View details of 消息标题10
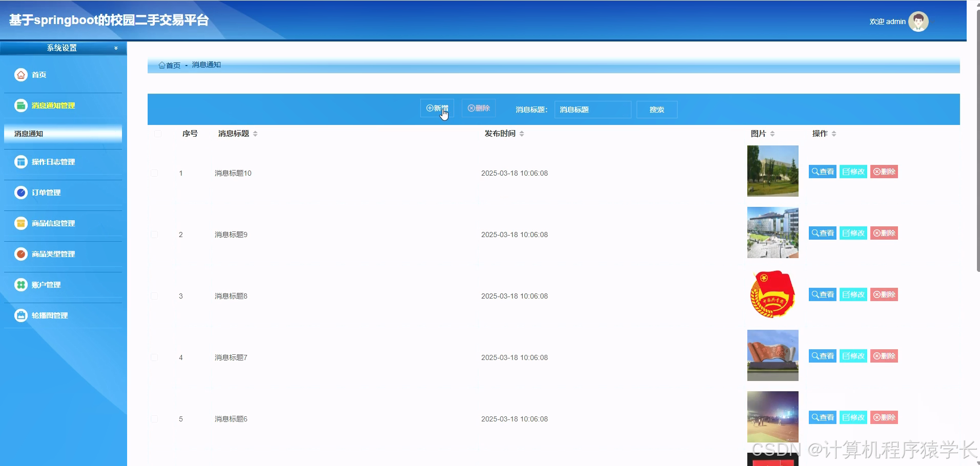The height and width of the screenshot is (466, 980). [823, 172]
